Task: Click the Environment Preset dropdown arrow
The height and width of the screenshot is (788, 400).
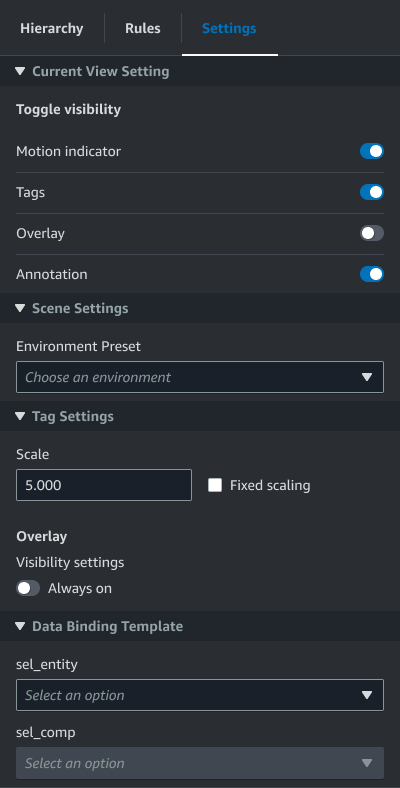Action: coord(367,377)
